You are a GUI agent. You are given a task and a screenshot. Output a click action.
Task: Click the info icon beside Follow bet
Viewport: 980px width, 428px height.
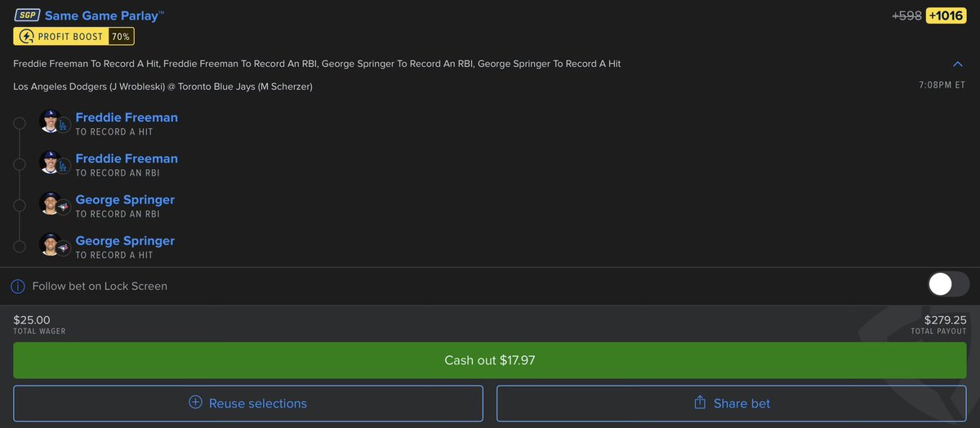[x=18, y=287]
